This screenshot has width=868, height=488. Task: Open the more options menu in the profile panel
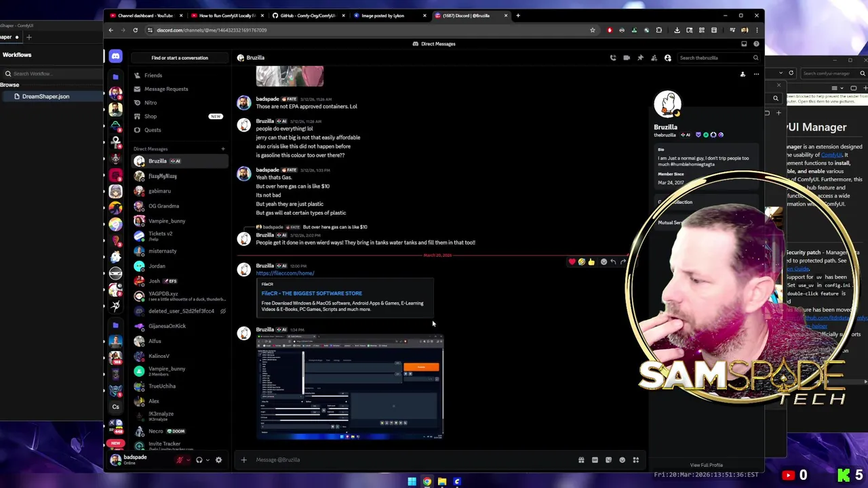pos(756,75)
